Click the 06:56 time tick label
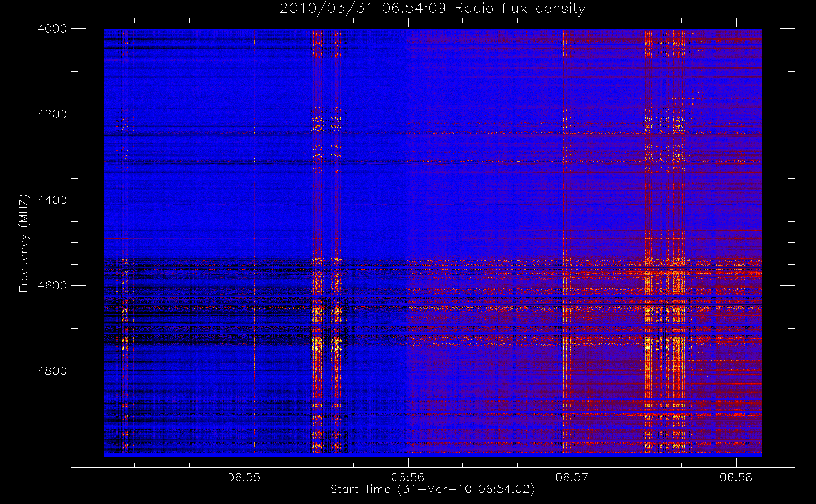The image size is (816, 504). click(x=407, y=477)
